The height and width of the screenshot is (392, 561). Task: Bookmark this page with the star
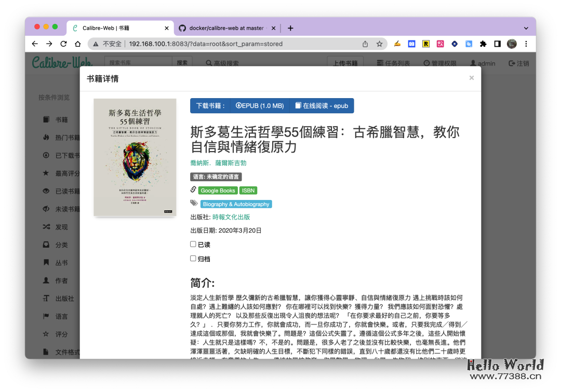(x=379, y=44)
